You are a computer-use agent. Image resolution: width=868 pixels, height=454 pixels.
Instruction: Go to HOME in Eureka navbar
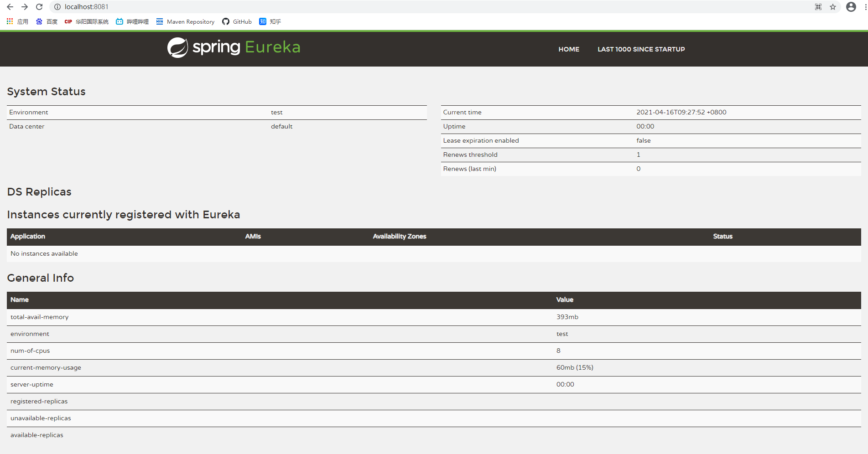point(569,49)
